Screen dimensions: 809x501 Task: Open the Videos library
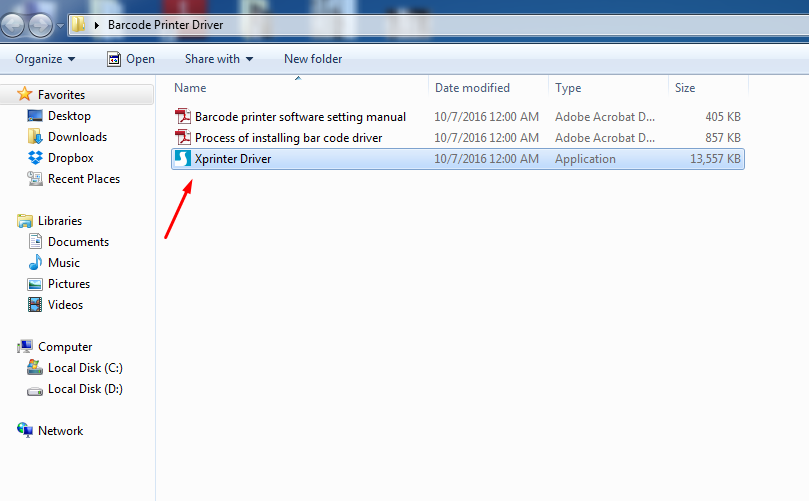65,305
